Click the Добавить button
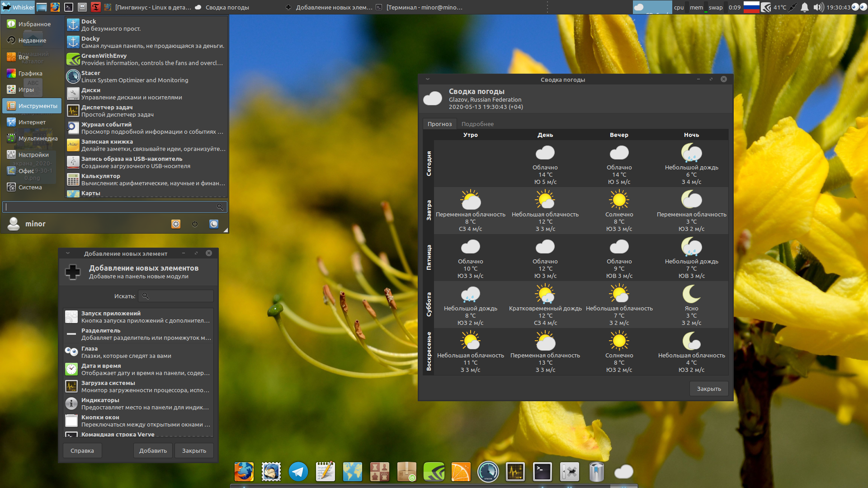868x488 pixels. click(x=153, y=450)
